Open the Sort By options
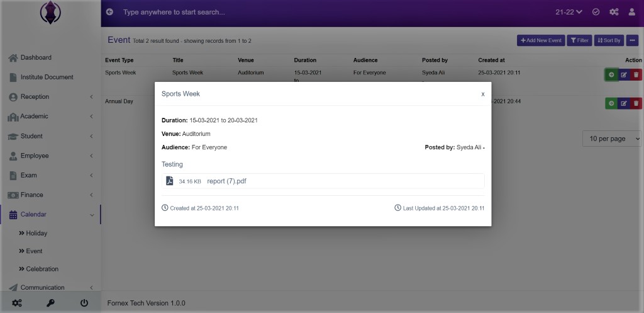Image resolution: width=644 pixels, height=313 pixels. (x=609, y=40)
